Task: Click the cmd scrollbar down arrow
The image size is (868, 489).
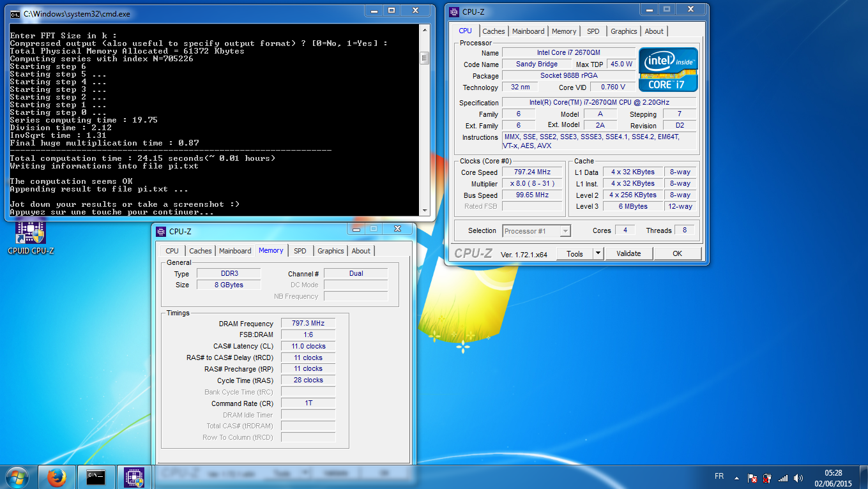Action: (424, 210)
